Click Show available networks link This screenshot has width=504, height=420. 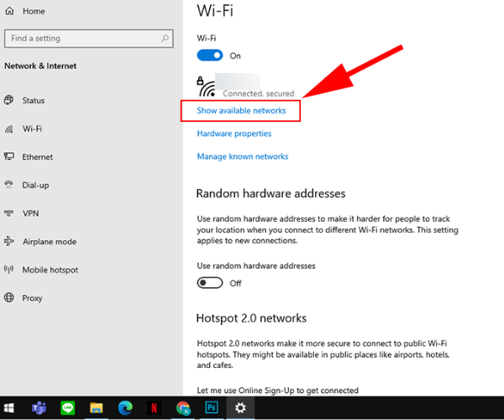[x=241, y=111]
